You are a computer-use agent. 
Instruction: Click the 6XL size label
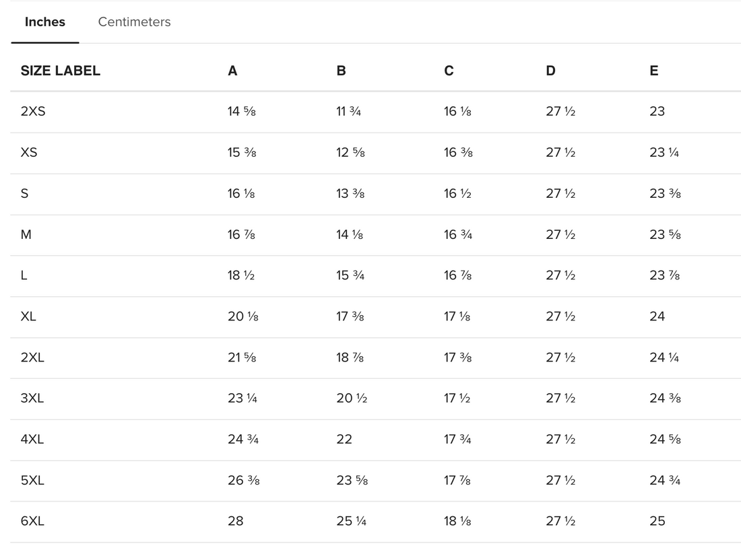click(x=32, y=521)
